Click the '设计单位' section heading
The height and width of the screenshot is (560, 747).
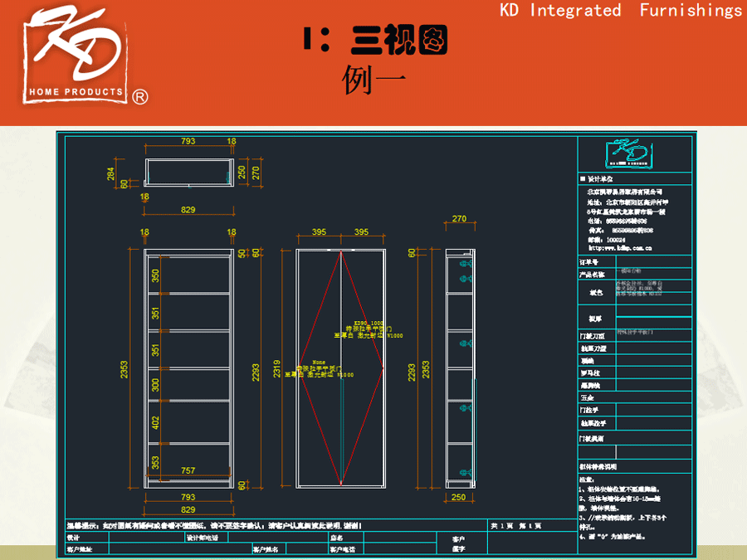click(x=599, y=178)
